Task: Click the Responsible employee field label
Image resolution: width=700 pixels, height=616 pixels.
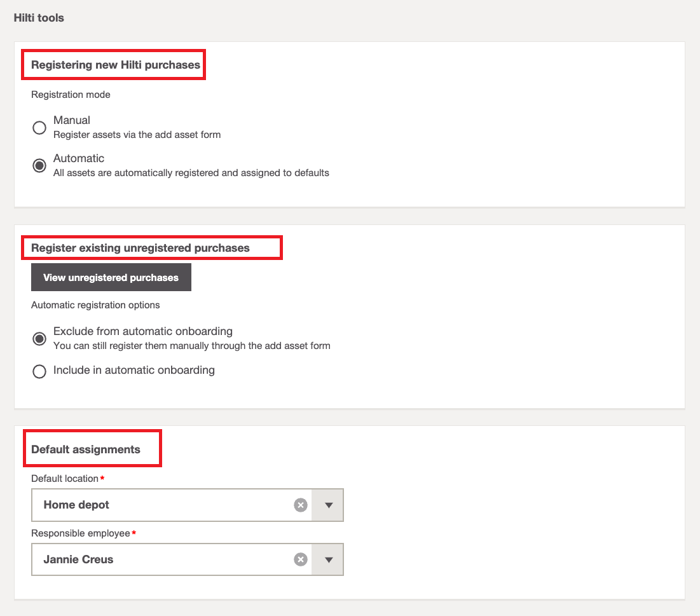Action: pyautogui.click(x=81, y=533)
